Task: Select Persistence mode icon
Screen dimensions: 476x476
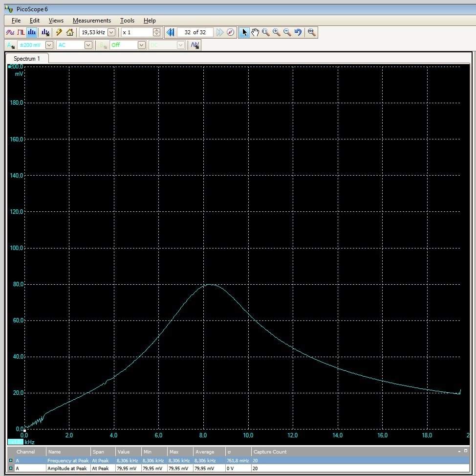Action: [x=21, y=32]
